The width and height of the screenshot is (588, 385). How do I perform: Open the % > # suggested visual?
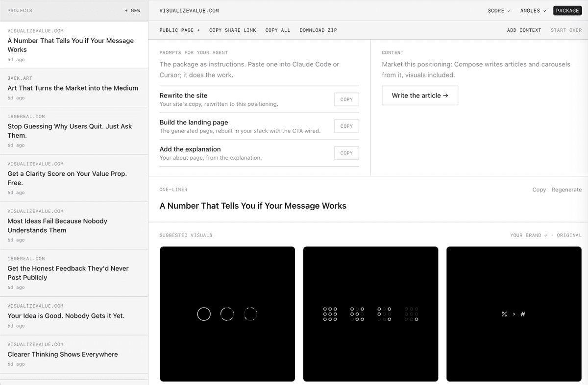(514, 314)
